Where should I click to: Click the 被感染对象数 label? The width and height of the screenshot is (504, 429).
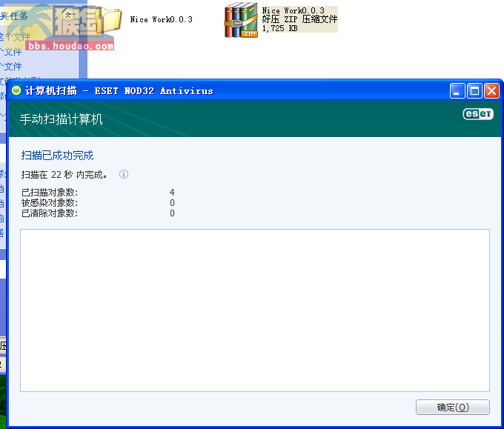tap(50, 203)
